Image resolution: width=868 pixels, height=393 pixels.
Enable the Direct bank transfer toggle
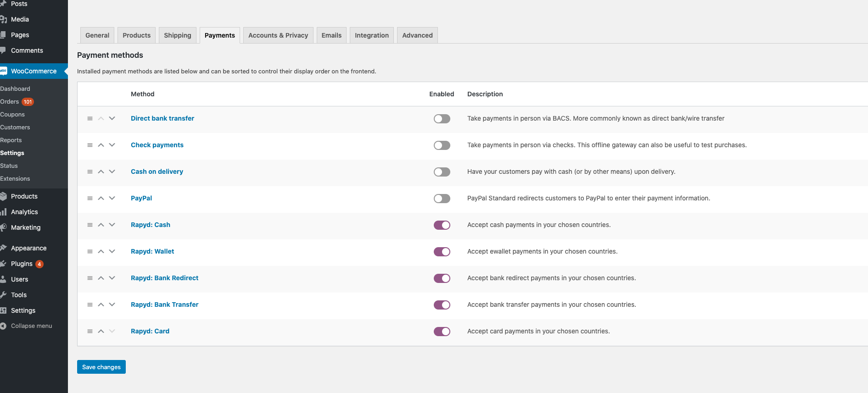442,119
